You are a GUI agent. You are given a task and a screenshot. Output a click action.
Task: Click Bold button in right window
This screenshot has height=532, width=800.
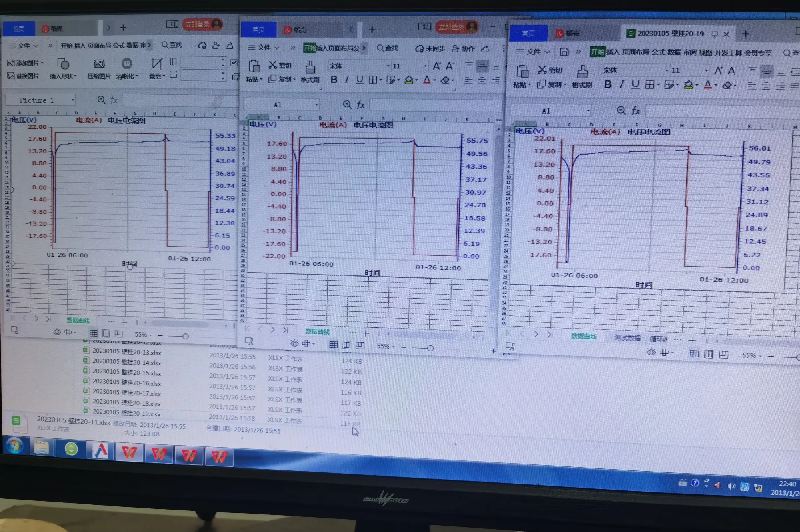(x=608, y=85)
